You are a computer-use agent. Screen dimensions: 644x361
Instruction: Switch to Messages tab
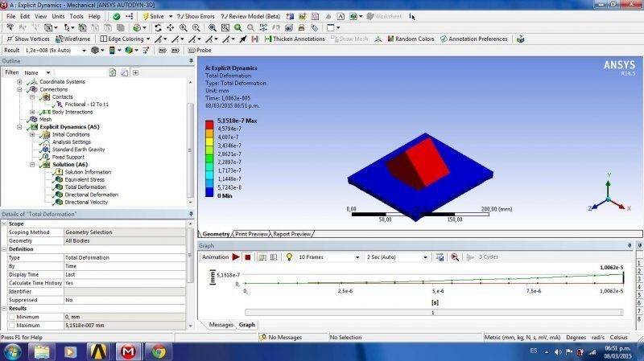[221, 325]
